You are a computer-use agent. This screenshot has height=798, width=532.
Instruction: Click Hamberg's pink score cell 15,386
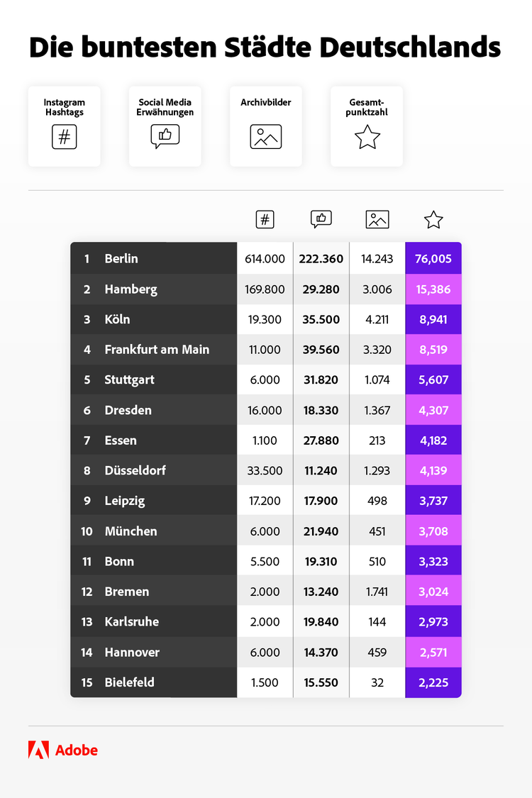pos(433,289)
